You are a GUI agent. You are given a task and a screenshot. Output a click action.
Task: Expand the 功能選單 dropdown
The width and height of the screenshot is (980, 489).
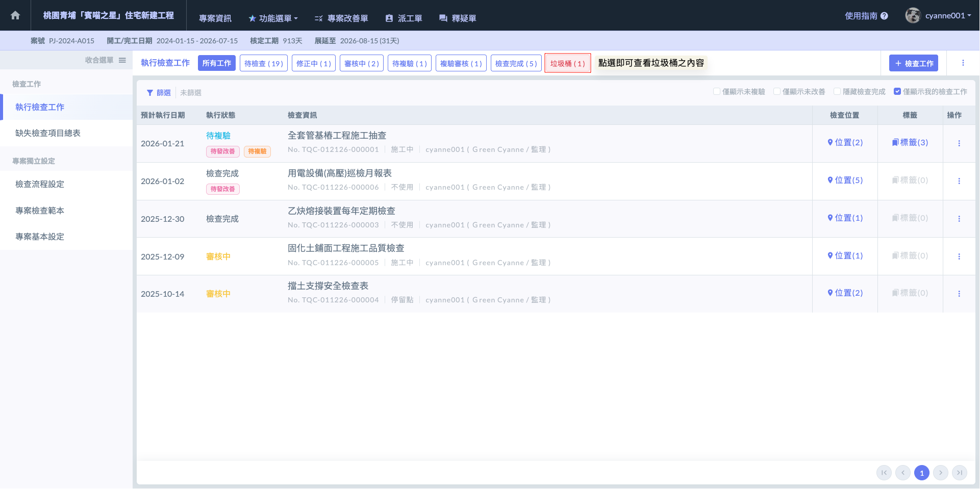(x=273, y=18)
